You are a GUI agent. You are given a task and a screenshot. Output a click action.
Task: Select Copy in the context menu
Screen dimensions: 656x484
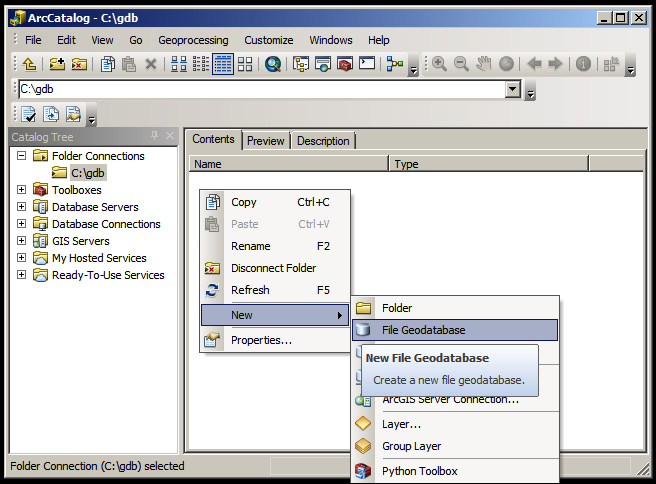click(275, 202)
